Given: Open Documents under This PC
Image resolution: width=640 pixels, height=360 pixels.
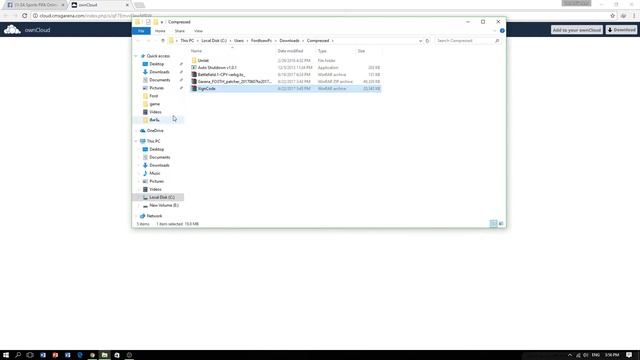Looking at the screenshot, I should [160, 157].
